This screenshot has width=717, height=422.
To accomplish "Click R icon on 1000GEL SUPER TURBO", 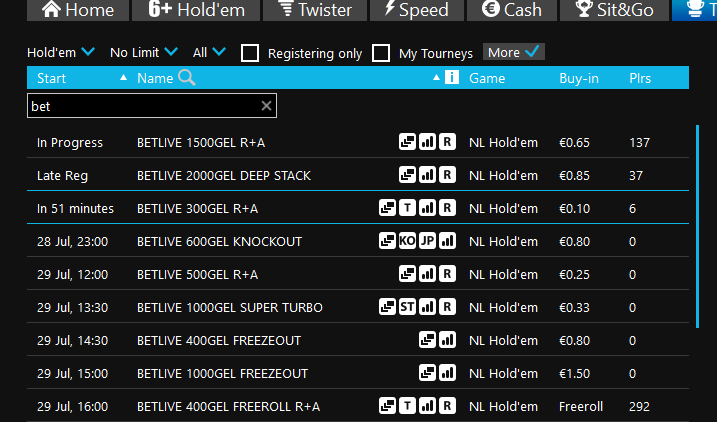I will coord(447,307).
